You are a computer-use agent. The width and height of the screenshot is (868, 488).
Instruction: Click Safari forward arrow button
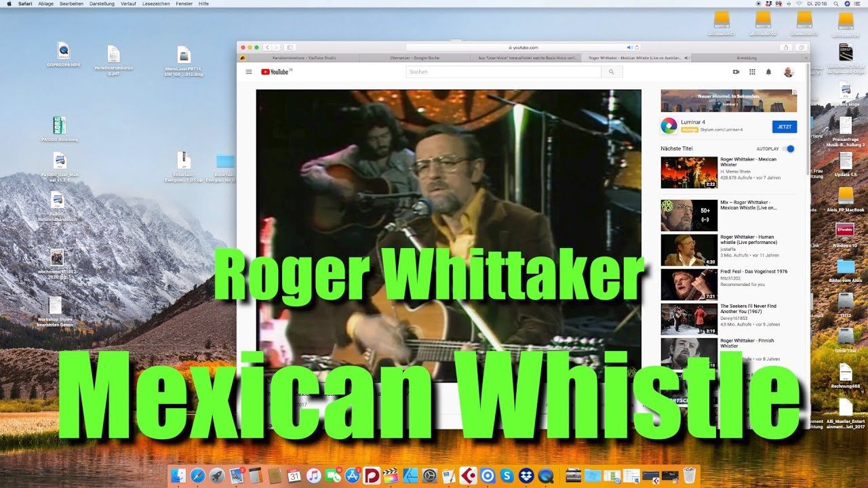coord(276,47)
